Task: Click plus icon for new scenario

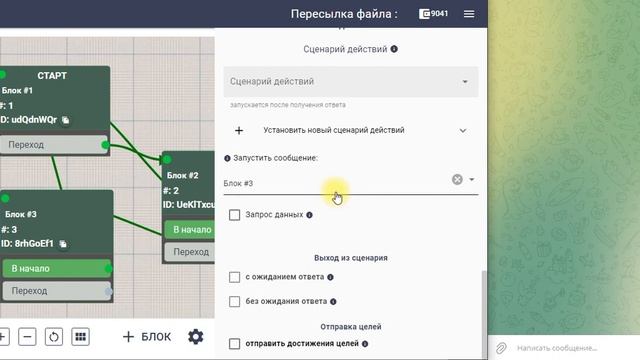Action: [x=239, y=131]
